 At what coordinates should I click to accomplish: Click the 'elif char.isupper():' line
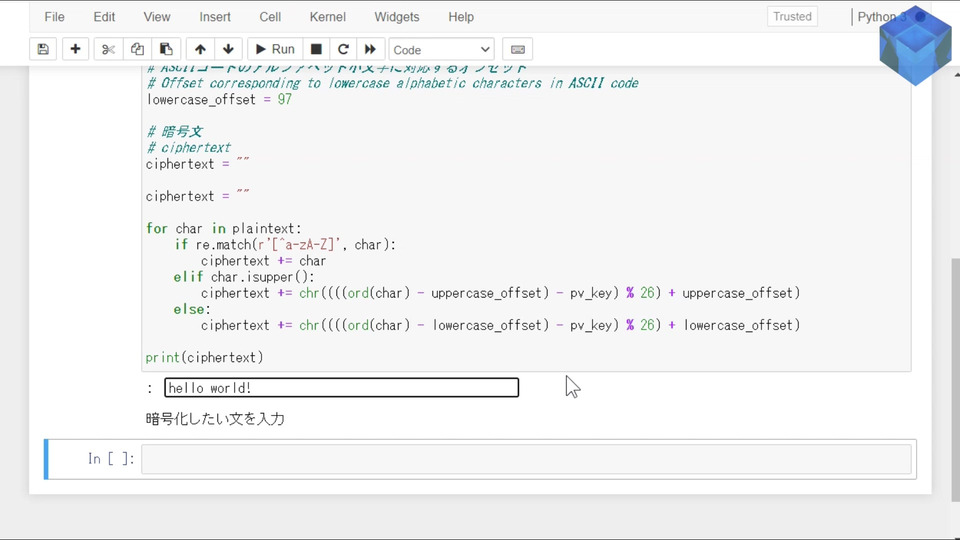tap(244, 277)
